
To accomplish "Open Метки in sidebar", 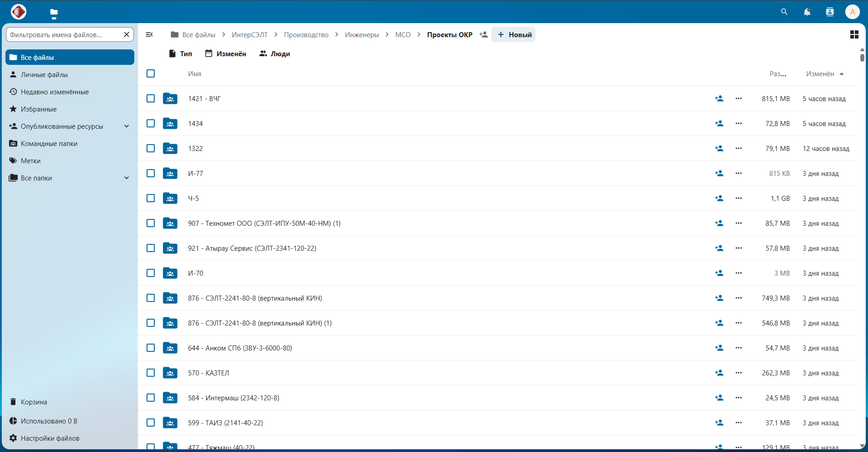I will pos(70,160).
